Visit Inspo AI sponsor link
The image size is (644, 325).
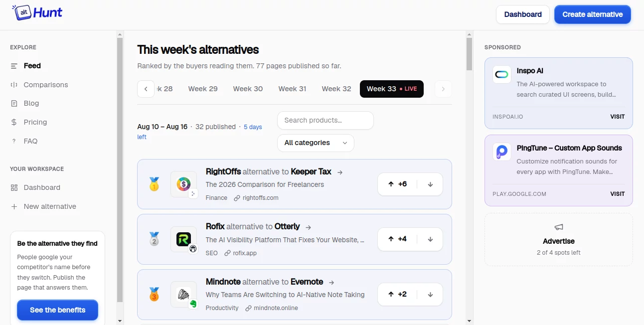[617, 117]
